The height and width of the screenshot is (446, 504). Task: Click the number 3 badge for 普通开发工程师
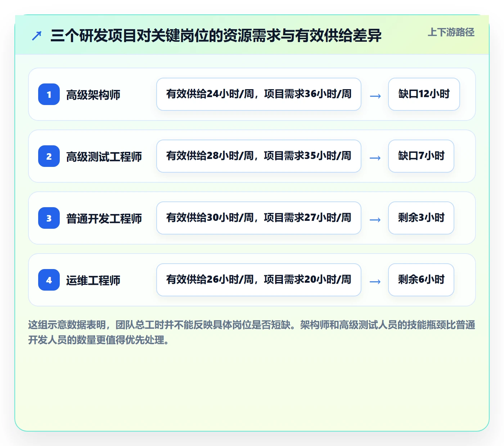point(49,218)
